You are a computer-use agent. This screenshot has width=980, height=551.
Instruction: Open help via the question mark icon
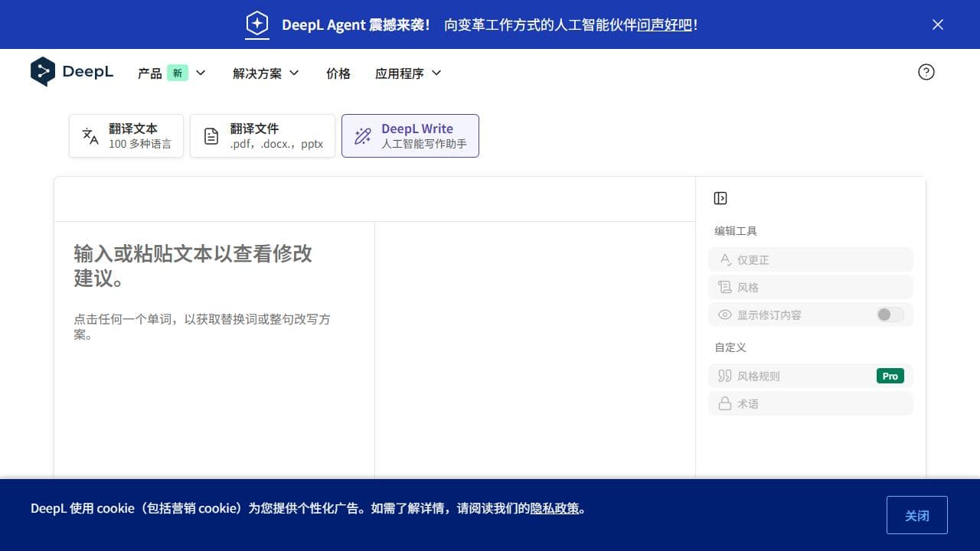[926, 71]
